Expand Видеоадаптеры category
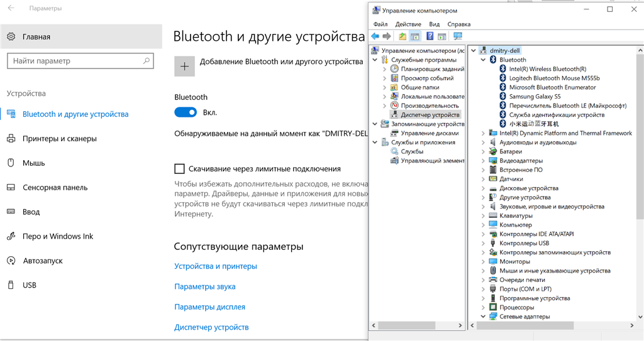Screen dimensions: 644x341 484,161
